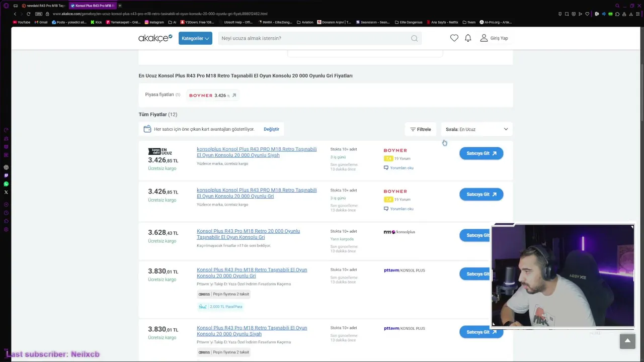Open the YouTube bookmark
The width and height of the screenshot is (644, 362).
[x=22, y=22]
